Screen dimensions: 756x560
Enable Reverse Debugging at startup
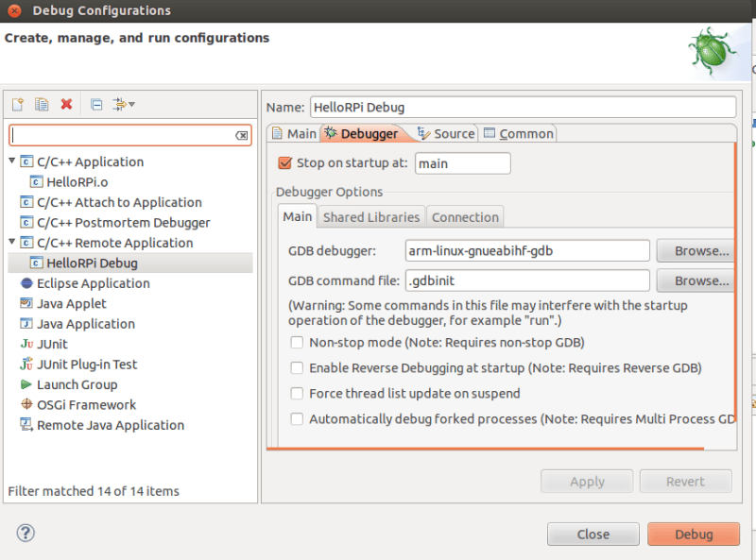tap(297, 368)
